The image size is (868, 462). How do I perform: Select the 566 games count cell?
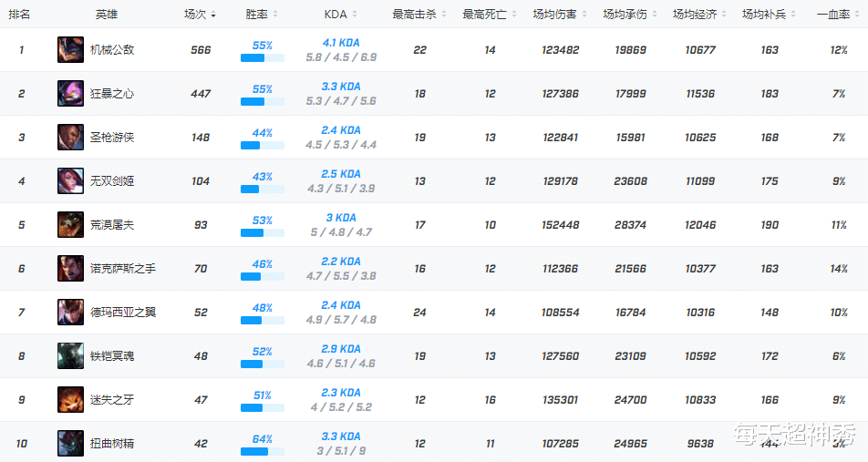click(201, 50)
